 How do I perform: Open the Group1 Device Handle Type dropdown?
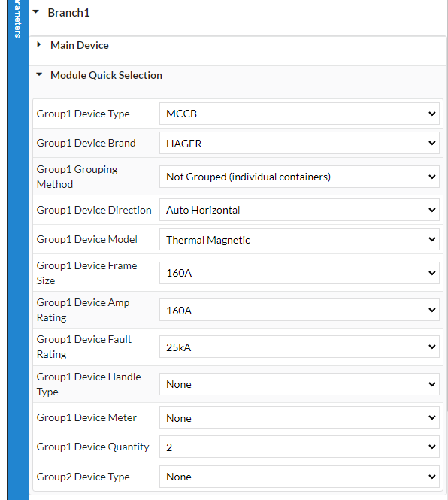point(299,384)
